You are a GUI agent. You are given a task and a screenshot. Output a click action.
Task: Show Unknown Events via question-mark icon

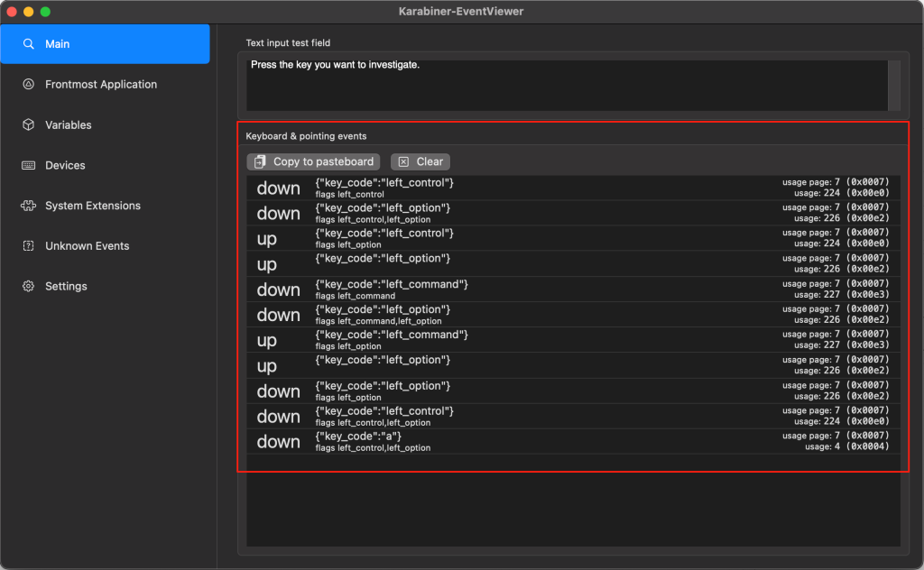click(x=28, y=246)
